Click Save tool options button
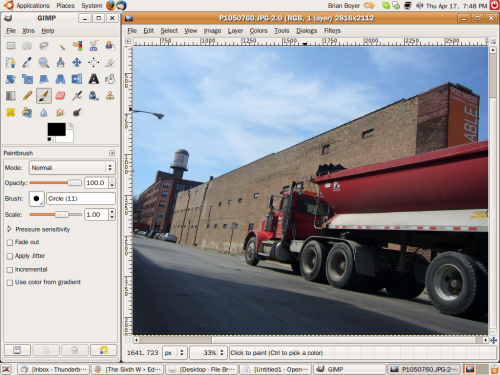The width and height of the screenshot is (500, 375). 17,350
